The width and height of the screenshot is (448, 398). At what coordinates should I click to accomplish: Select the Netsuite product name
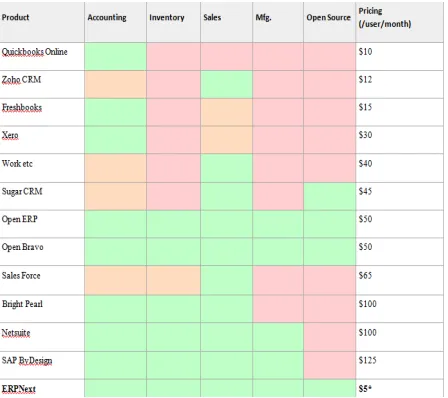[x=16, y=333]
